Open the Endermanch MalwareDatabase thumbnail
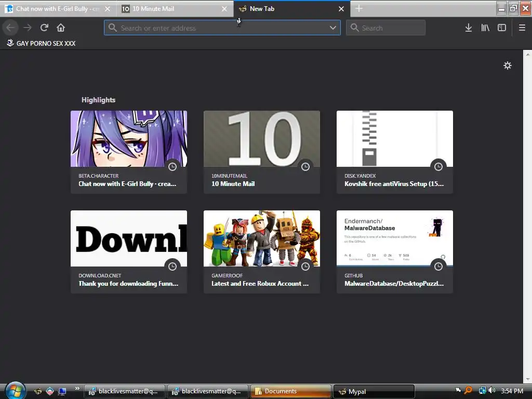Image resolution: width=532 pixels, height=399 pixels. (x=395, y=238)
